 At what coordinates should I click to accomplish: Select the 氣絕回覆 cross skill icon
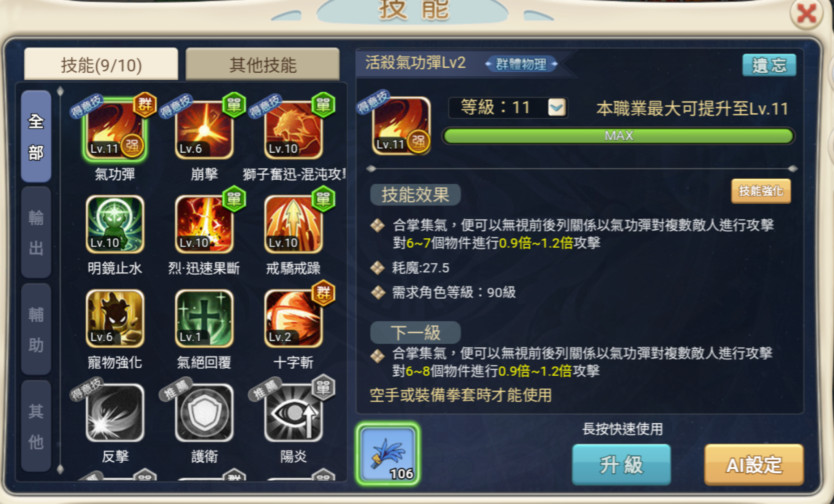[x=204, y=318]
